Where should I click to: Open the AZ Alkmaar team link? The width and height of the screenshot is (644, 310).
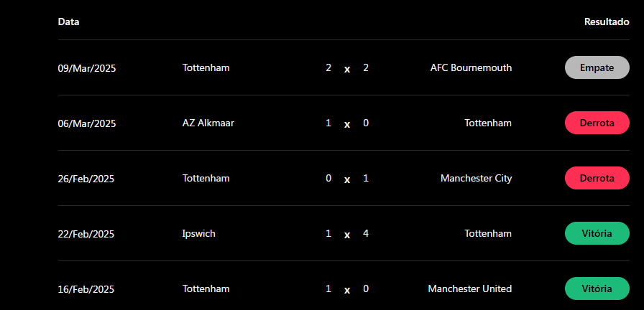208,123
